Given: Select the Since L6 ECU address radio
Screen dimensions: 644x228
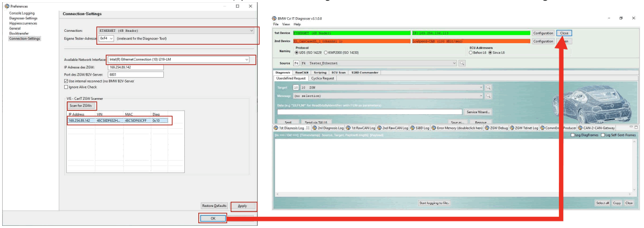Looking at the screenshot, I should pos(490,53).
